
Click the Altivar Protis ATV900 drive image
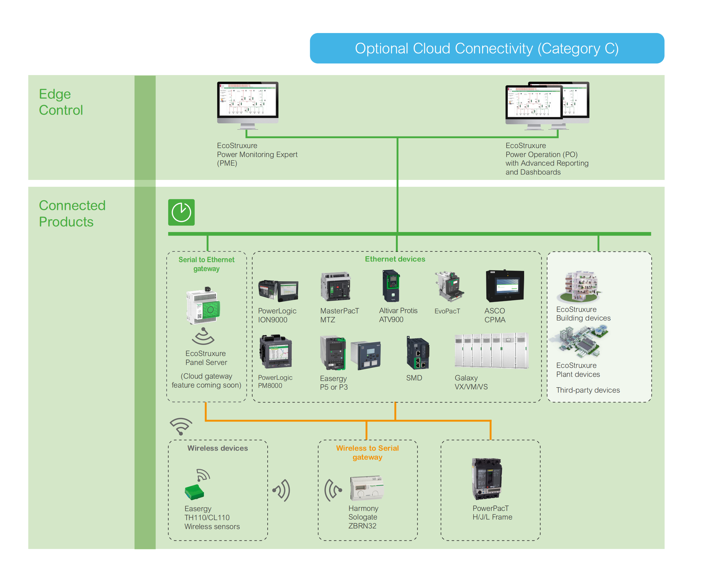[x=391, y=286]
